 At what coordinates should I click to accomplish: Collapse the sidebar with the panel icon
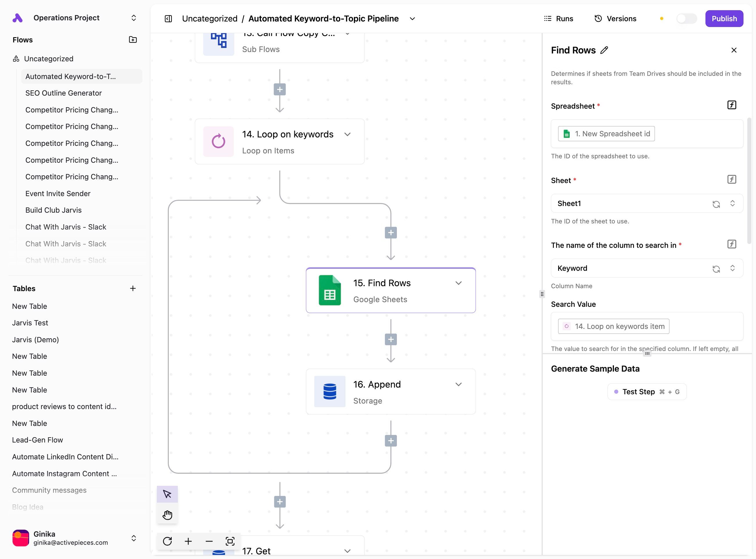pyautogui.click(x=168, y=19)
